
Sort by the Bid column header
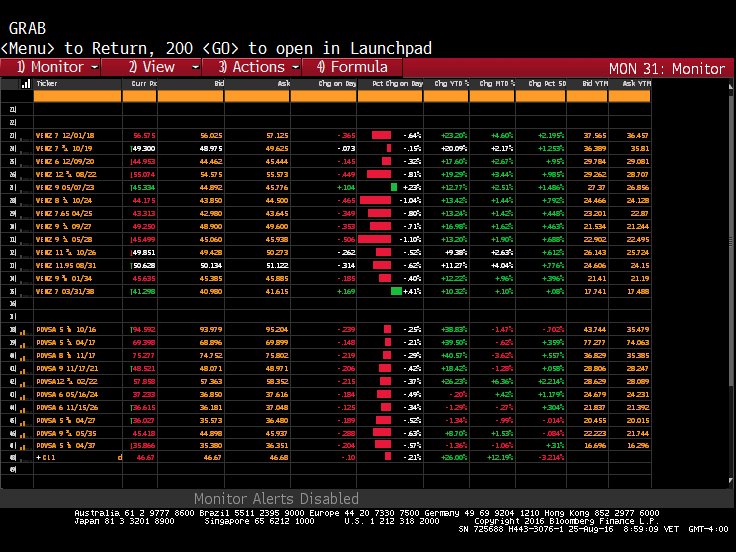(219, 84)
